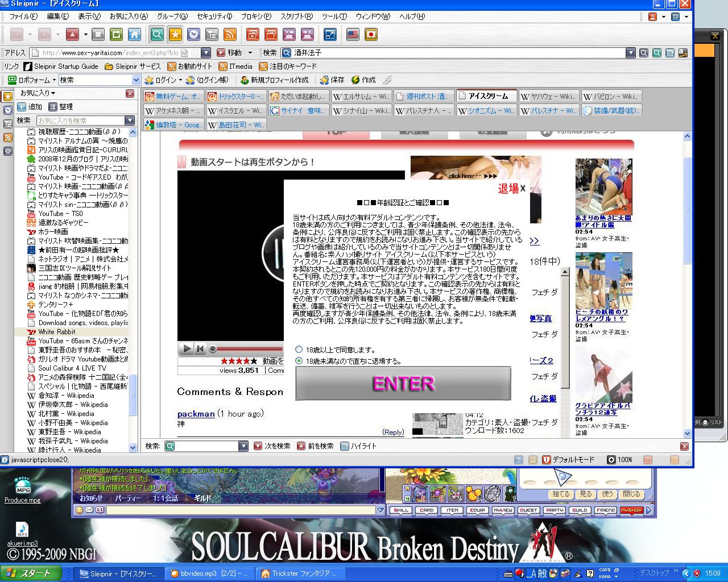Switch to the サイナイ 意味 tab
The width and height of the screenshot is (728, 582).
click(x=299, y=110)
